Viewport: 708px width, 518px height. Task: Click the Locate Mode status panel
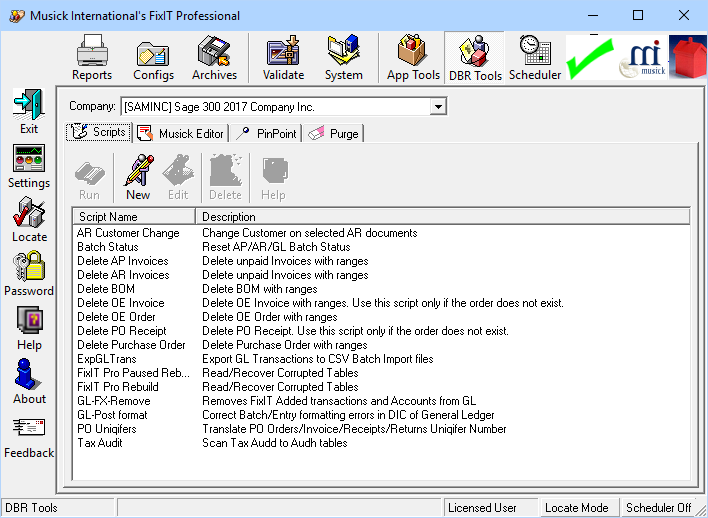580,508
